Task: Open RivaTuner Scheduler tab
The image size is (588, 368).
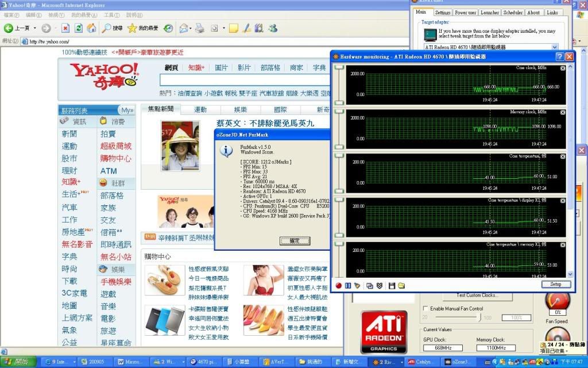Action: (x=513, y=13)
